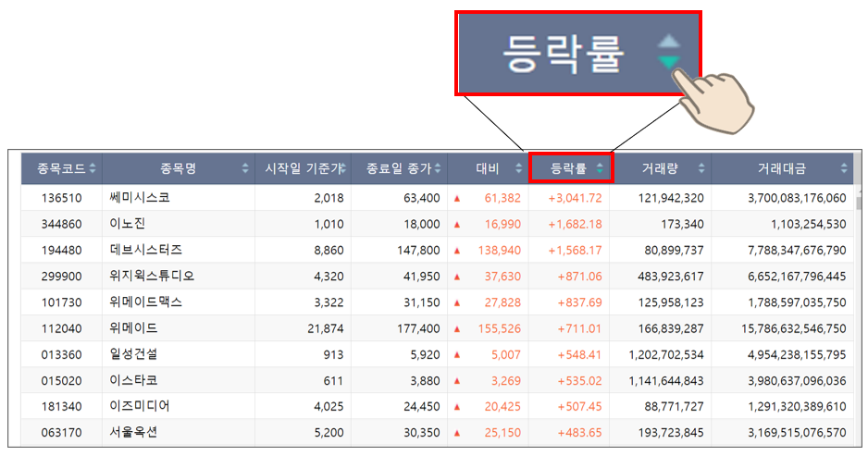This screenshot has height=456, width=868.
Task: Select stock code 112040
Action: [x=61, y=328]
